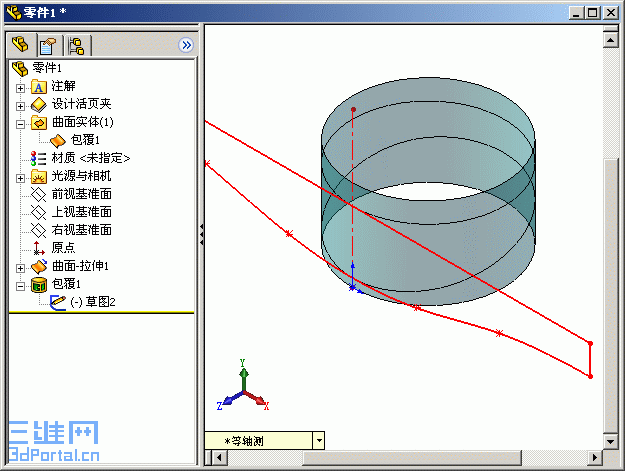The image size is (625, 471).
Task: Switch to the ConfigurationManager tab
Action: pyautogui.click(x=76, y=46)
